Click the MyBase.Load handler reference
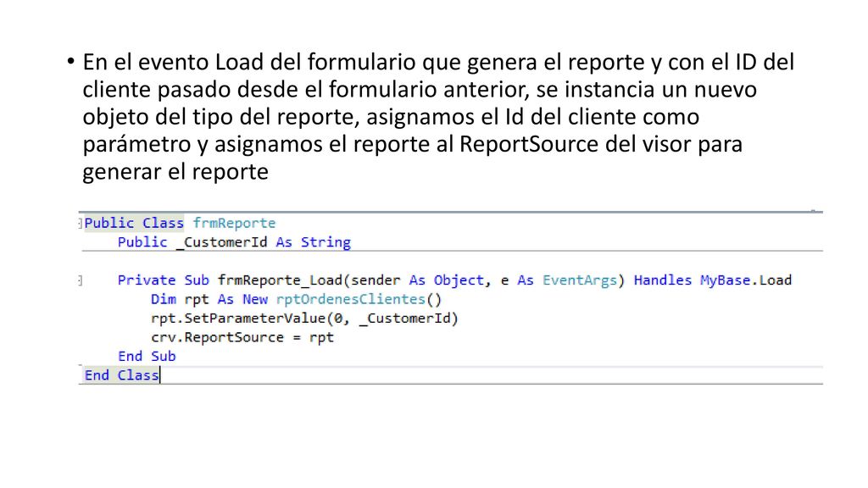868x488 pixels. tap(746, 280)
